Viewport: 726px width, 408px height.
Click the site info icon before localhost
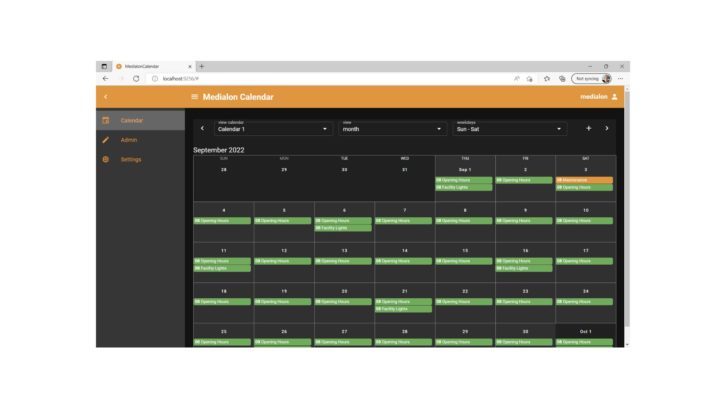coord(155,79)
